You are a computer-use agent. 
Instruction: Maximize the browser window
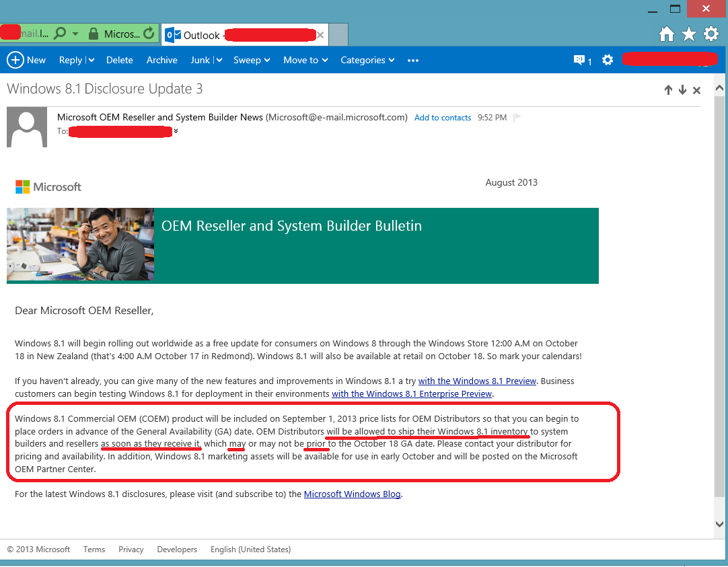(675, 9)
